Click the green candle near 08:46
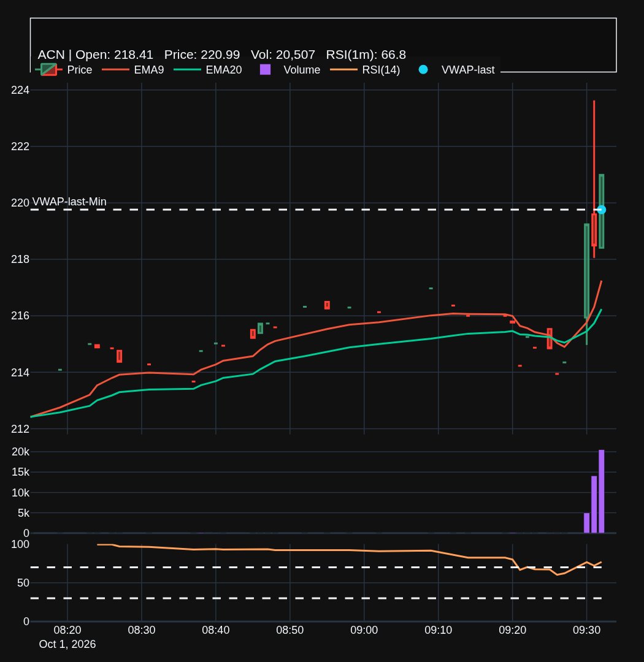 pyautogui.click(x=260, y=329)
